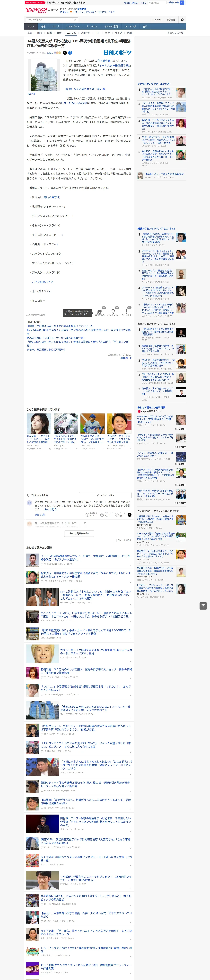
Task: Select トップ tab in navigation bar
Action: (x=31, y=27)
